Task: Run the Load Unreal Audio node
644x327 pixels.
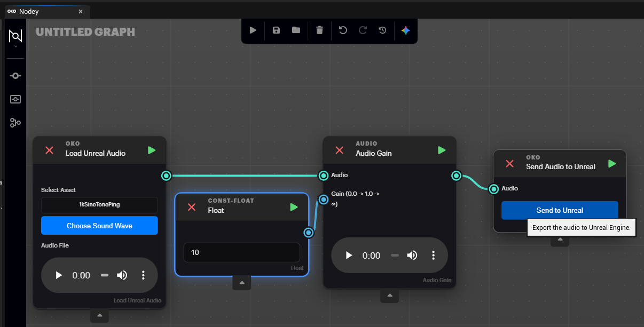Action: (152, 150)
